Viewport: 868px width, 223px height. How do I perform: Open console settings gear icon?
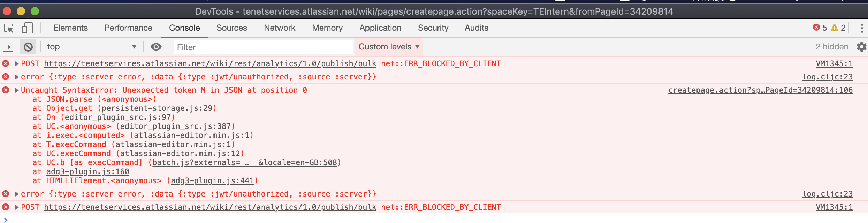click(x=861, y=47)
